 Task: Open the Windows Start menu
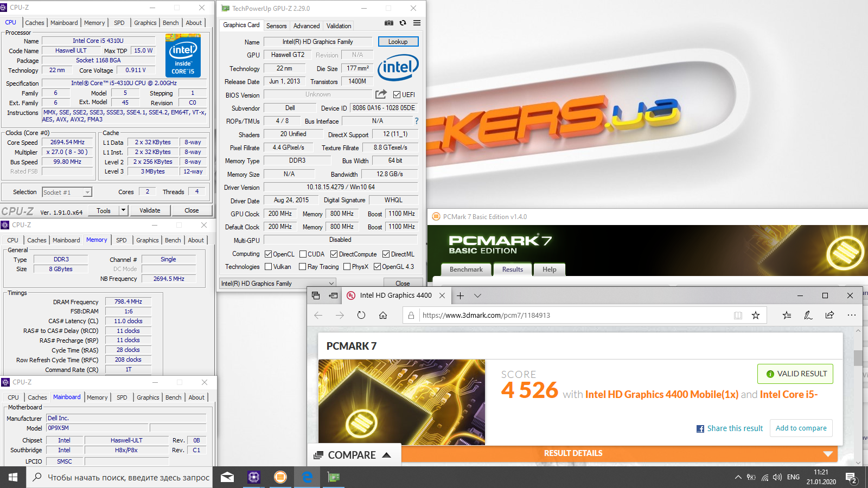(13, 477)
